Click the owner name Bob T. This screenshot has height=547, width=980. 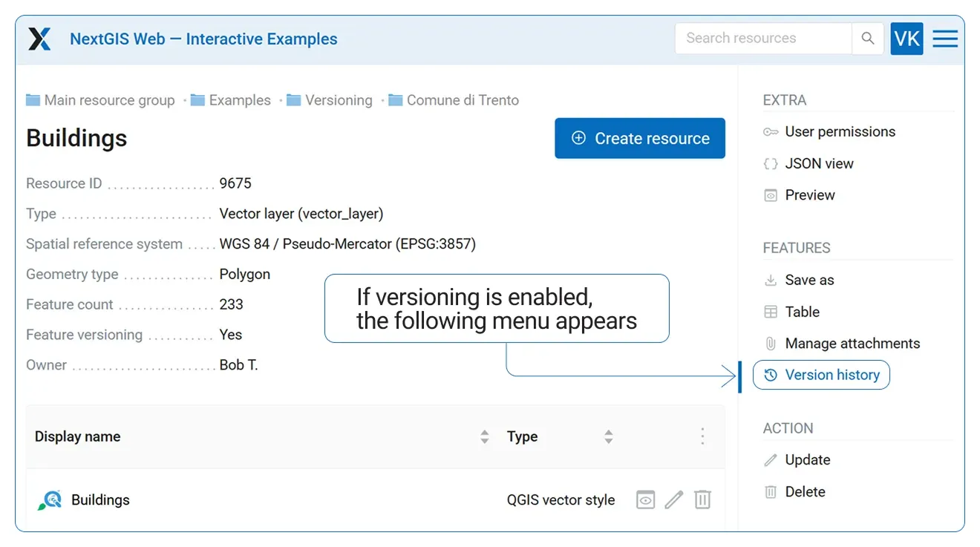[x=238, y=365]
